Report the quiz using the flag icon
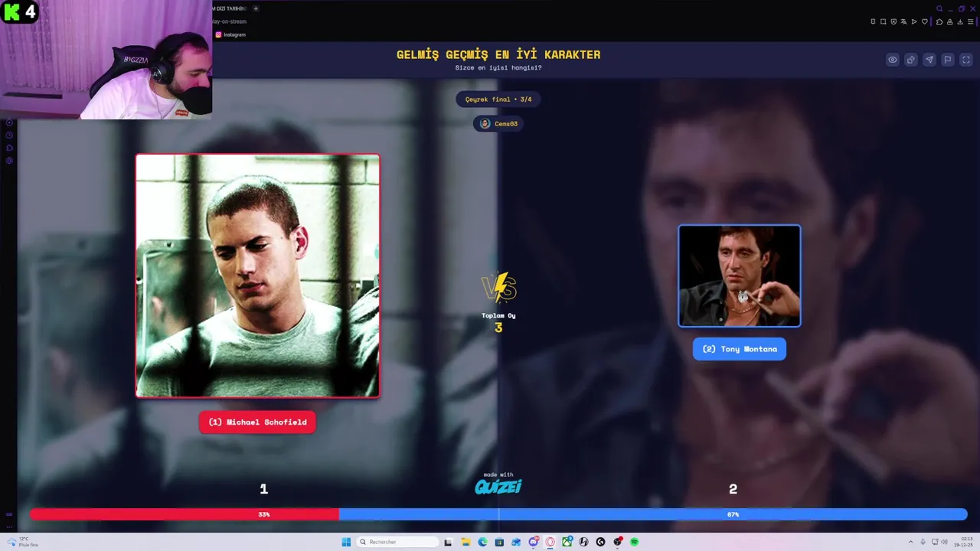Screen dimensions: 980x551 coord(948,60)
